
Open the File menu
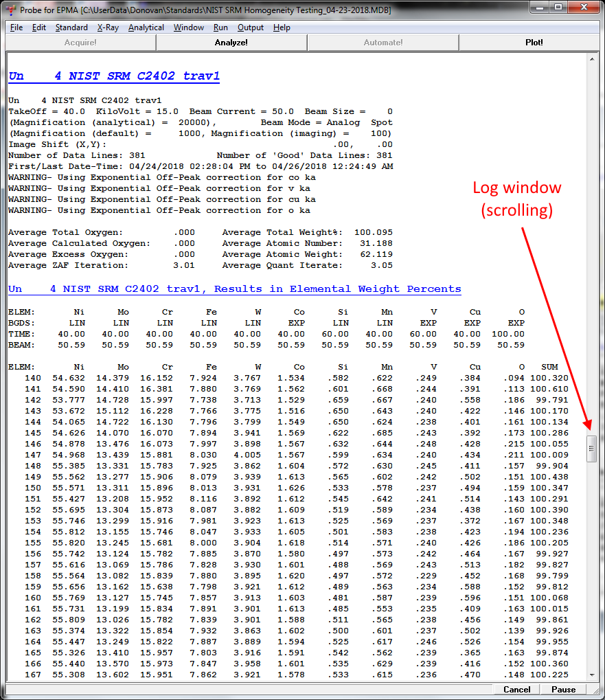[16, 27]
